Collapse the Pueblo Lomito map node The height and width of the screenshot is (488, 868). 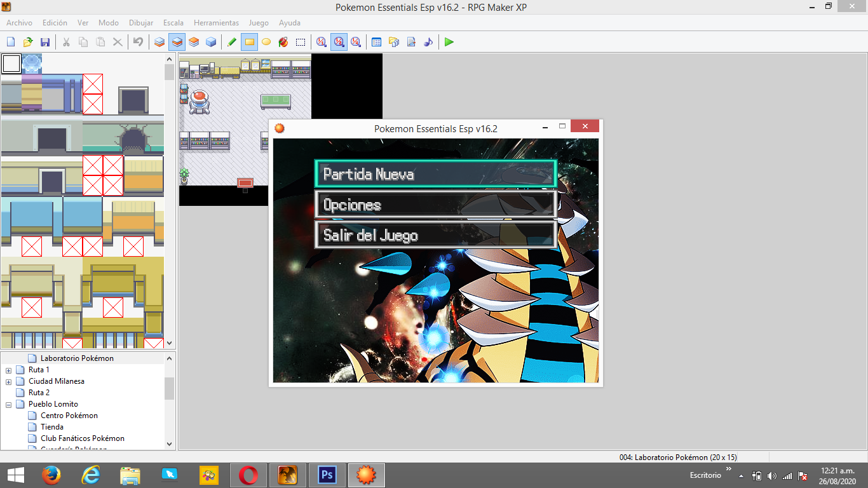[8, 404]
